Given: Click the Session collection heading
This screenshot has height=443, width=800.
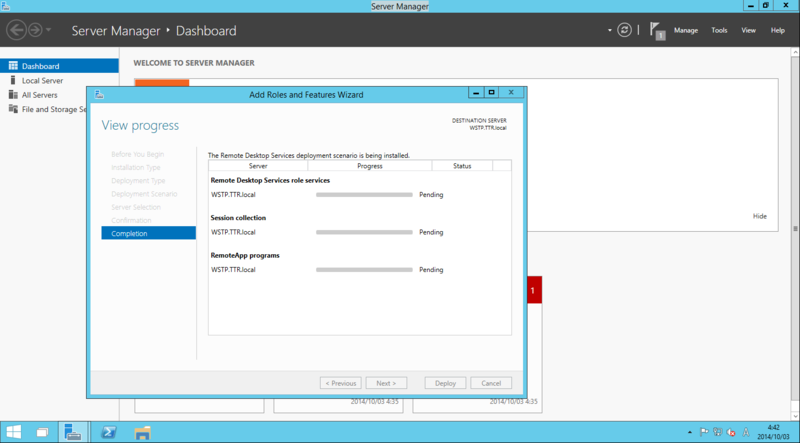Looking at the screenshot, I should tap(238, 217).
